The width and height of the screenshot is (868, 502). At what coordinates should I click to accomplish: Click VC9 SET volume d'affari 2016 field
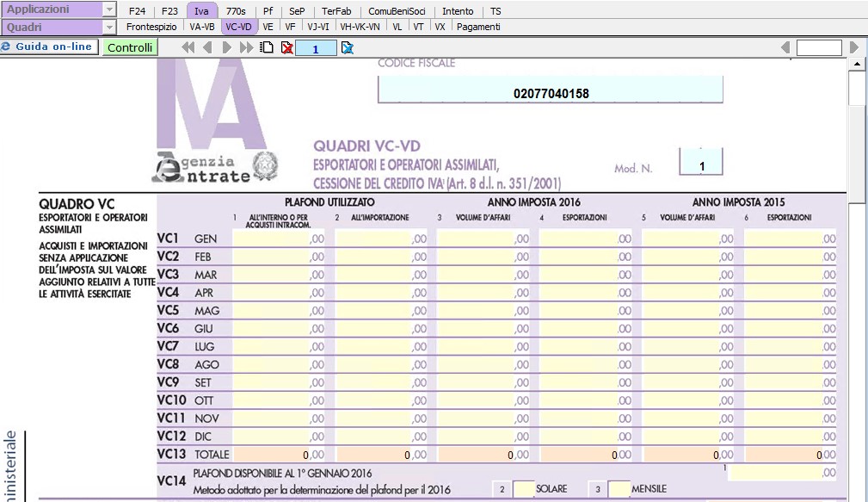(x=483, y=382)
